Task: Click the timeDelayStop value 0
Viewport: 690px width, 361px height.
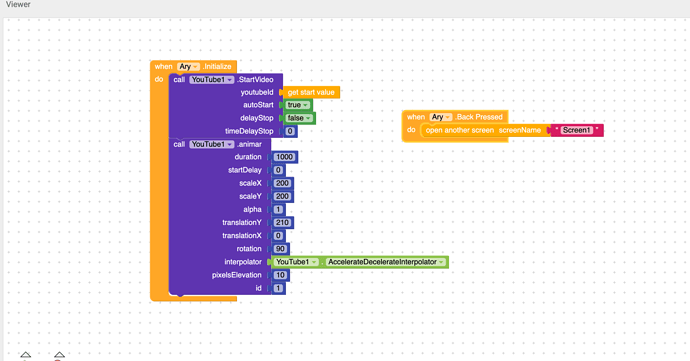Action: click(290, 131)
